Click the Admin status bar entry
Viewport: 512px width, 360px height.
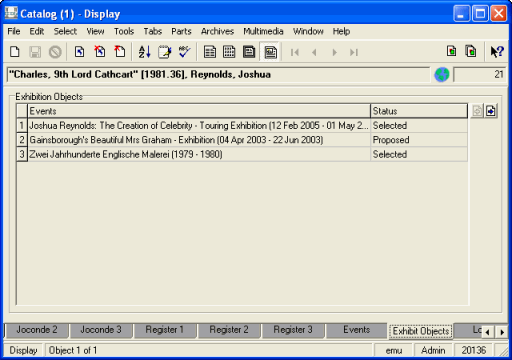click(x=433, y=350)
